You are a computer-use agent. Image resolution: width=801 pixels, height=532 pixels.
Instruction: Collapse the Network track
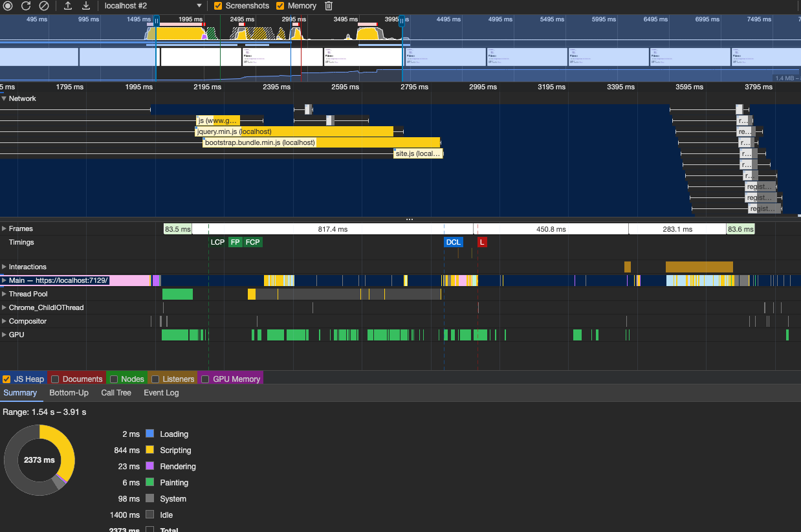tap(4, 98)
